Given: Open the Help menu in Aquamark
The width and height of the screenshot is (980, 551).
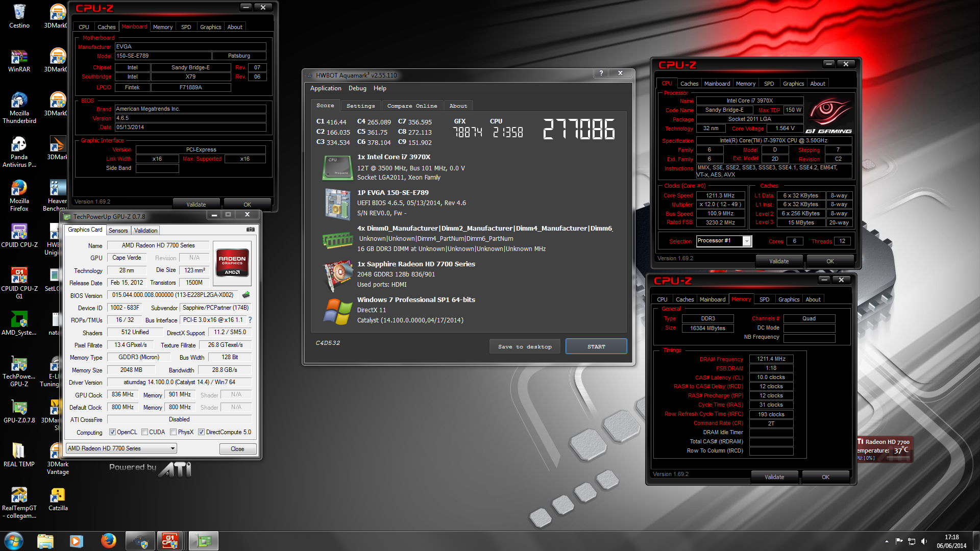Looking at the screenshot, I should click(380, 88).
